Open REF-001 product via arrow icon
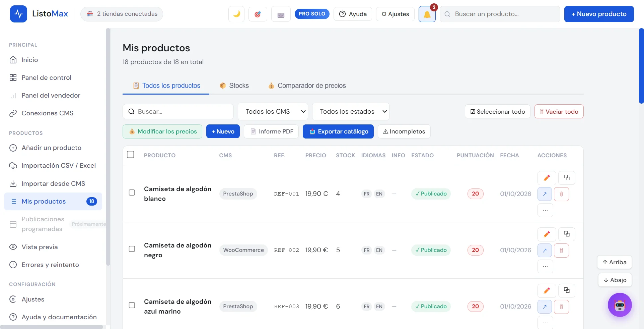 tap(545, 194)
